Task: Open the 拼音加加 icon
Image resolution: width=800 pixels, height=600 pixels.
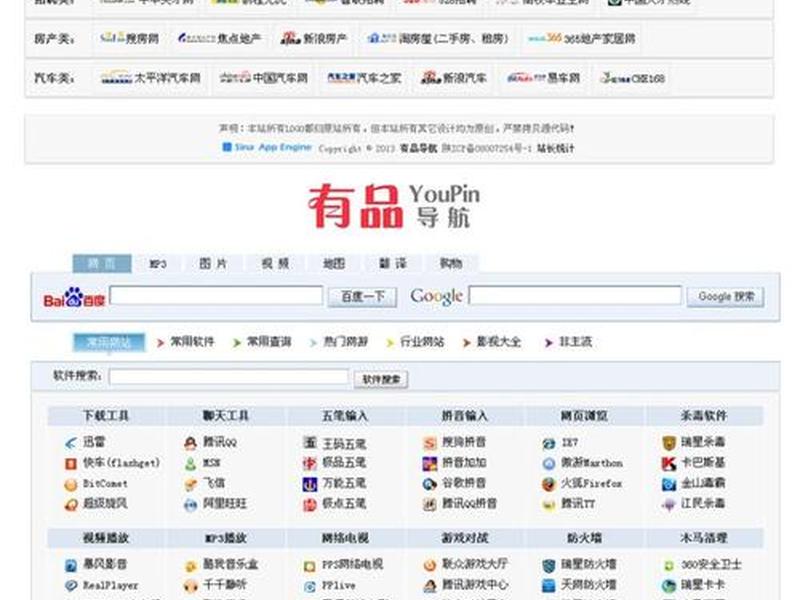Action: 430,464
